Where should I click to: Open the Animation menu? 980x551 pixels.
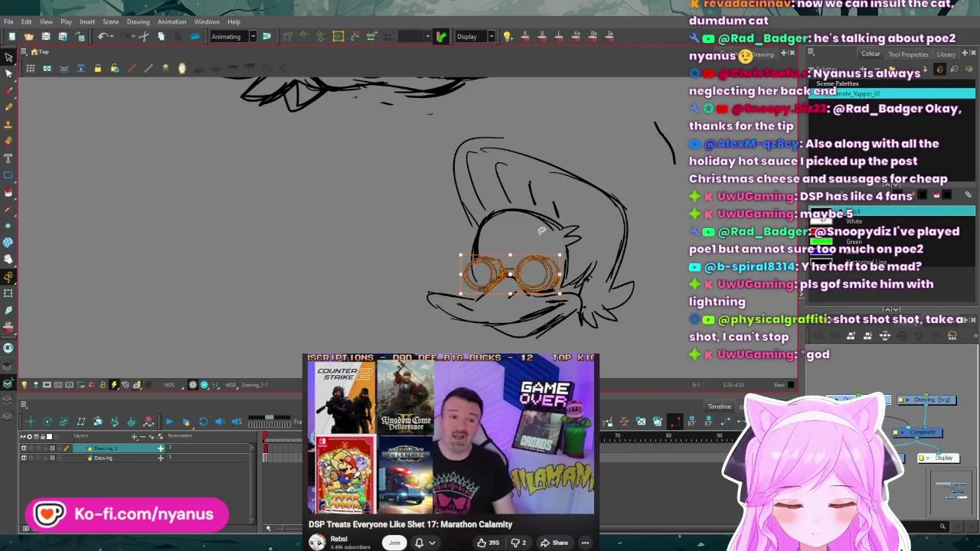171,21
